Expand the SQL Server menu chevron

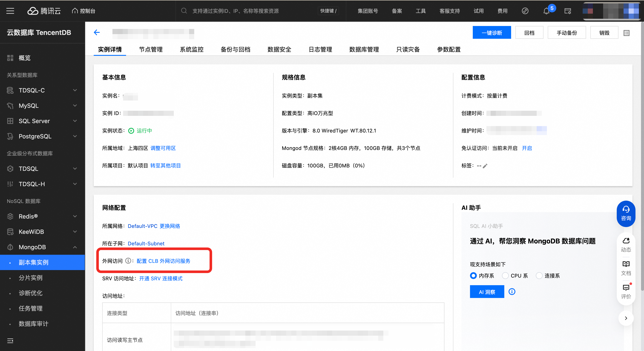[x=75, y=121]
